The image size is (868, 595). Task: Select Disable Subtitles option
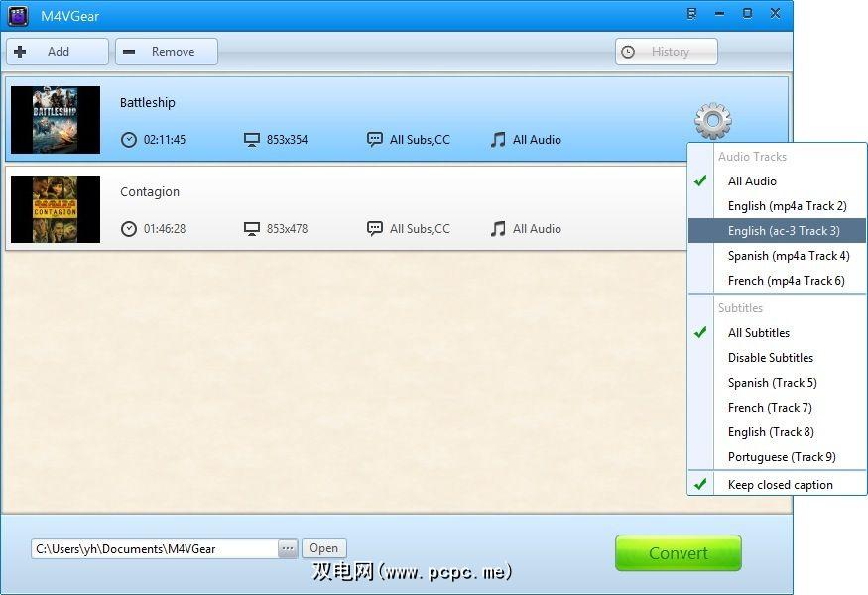(777, 358)
